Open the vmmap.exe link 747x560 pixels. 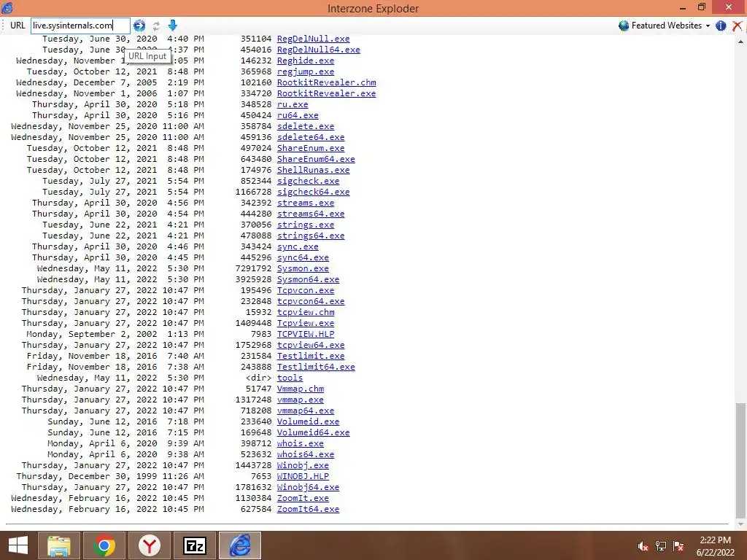coord(300,400)
